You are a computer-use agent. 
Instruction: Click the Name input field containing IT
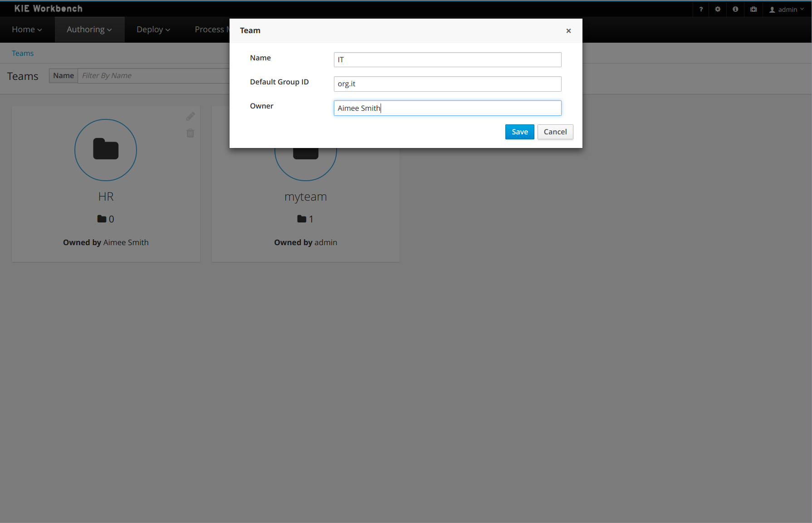[x=447, y=59]
